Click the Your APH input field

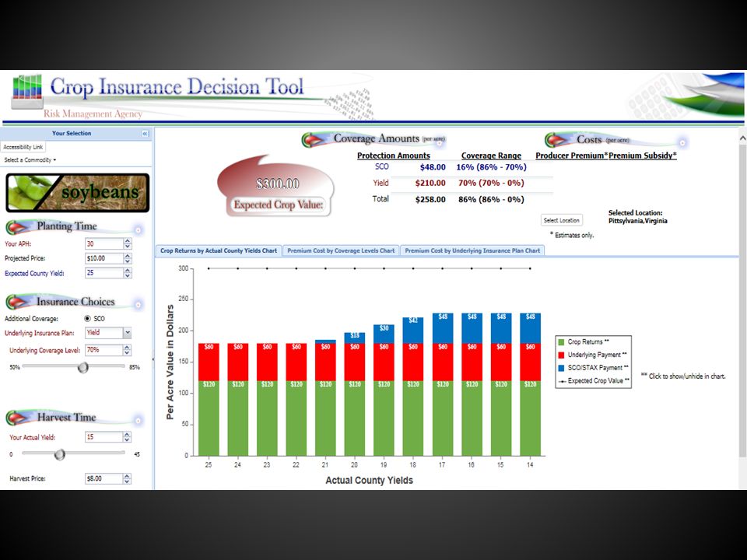104,243
